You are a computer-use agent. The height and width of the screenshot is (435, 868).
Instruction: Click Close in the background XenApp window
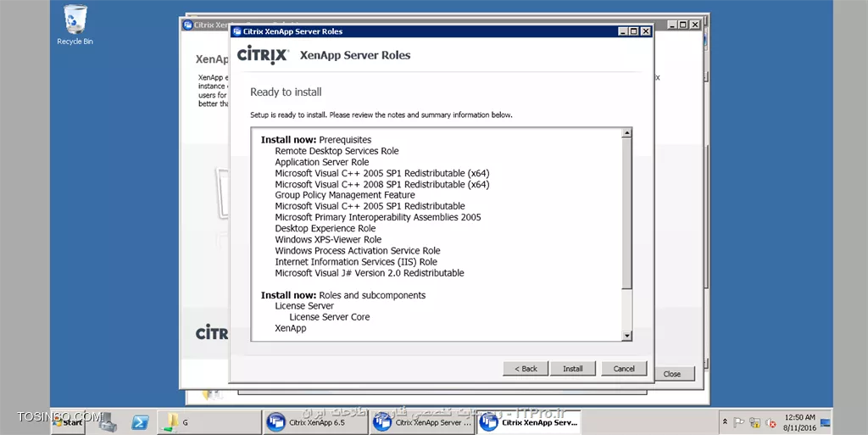[x=672, y=374]
